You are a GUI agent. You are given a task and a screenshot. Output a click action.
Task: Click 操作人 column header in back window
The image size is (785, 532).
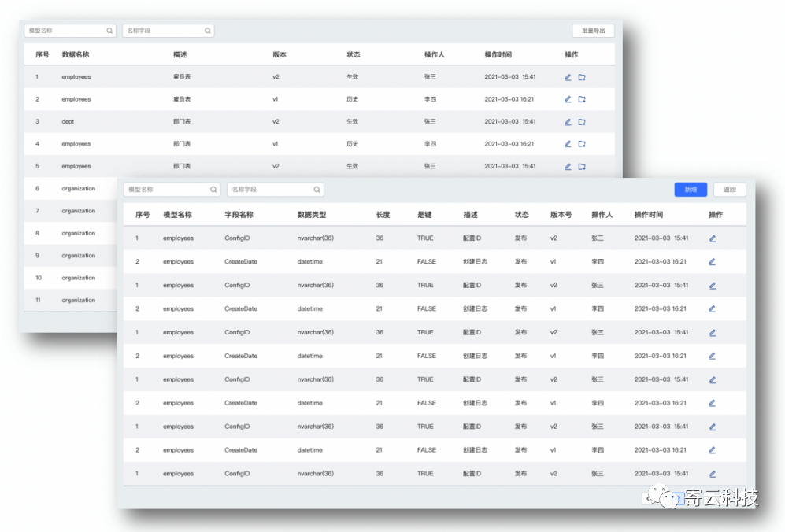pos(434,54)
